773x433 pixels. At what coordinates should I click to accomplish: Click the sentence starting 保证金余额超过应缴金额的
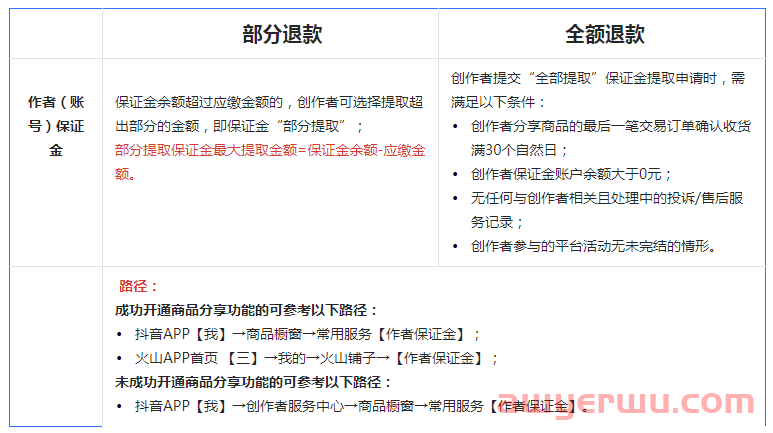pyautogui.click(x=269, y=114)
